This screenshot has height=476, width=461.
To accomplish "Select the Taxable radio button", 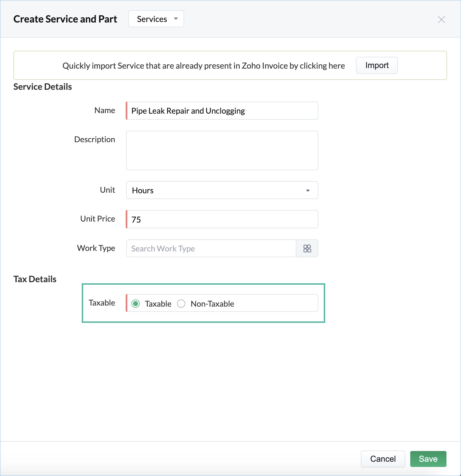I will pyautogui.click(x=136, y=304).
